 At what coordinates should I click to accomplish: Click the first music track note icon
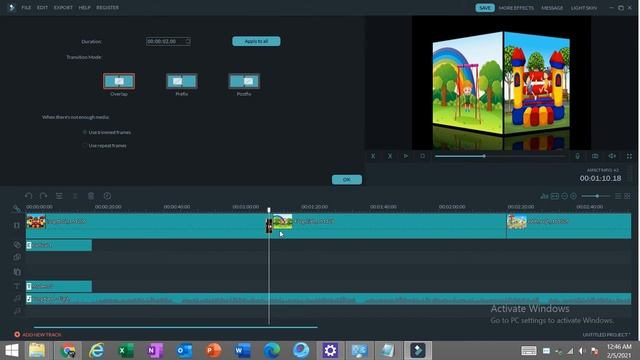point(17,299)
